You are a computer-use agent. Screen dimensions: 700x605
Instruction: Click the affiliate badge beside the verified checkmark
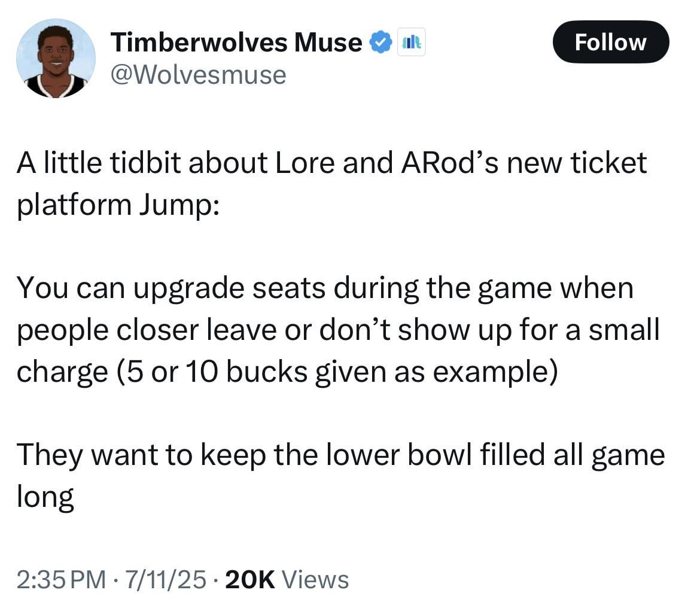coord(412,43)
